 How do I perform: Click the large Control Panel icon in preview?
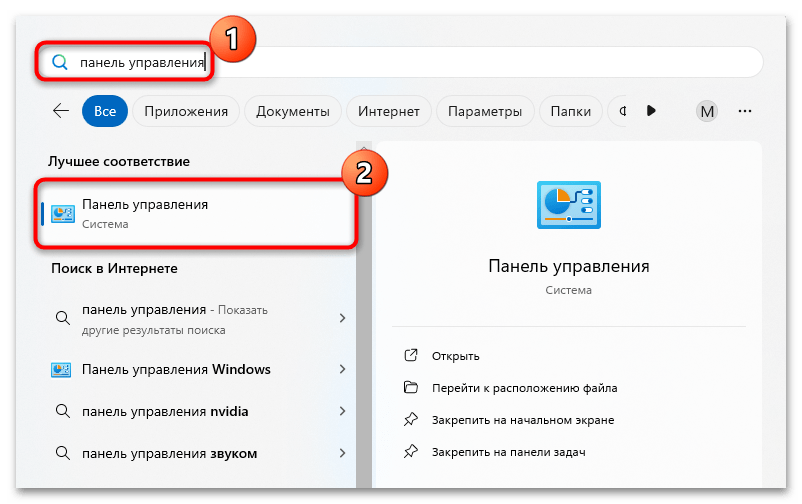(569, 205)
